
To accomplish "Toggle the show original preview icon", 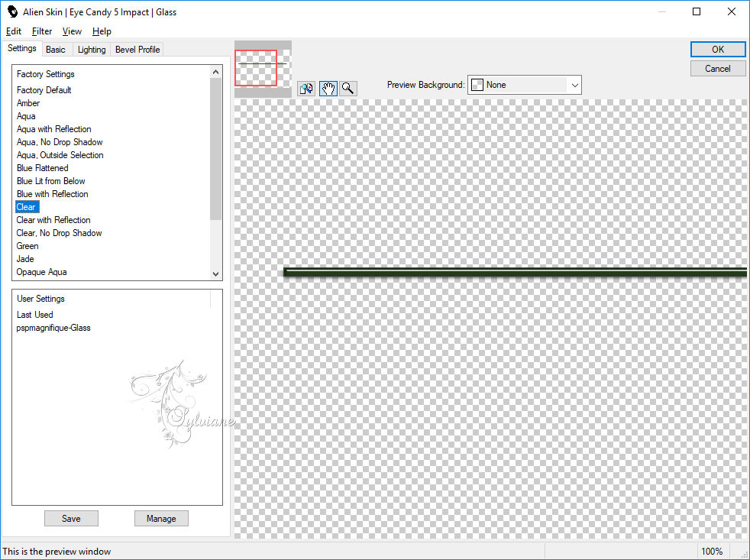I will (306, 89).
